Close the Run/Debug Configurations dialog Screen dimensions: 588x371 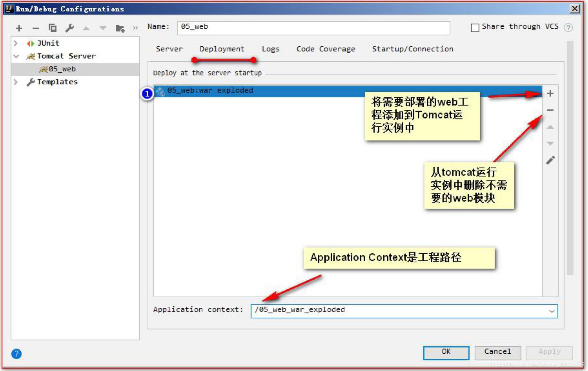coord(575,9)
